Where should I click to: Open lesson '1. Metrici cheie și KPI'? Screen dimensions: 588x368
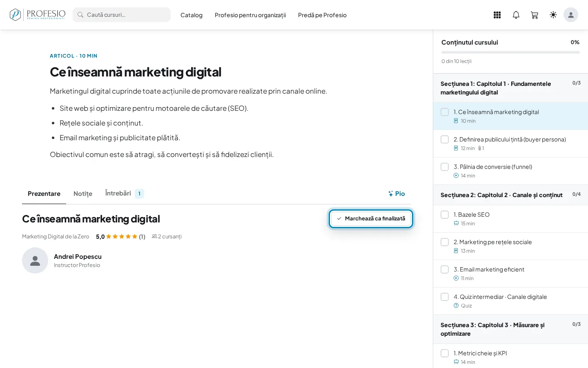[510, 356]
